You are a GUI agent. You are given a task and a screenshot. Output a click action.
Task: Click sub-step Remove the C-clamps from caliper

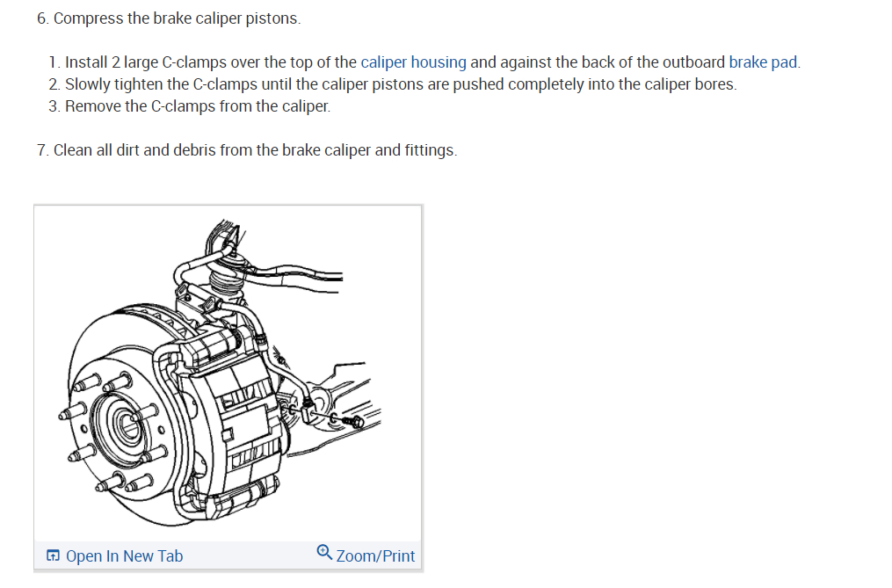pos(190,106)
